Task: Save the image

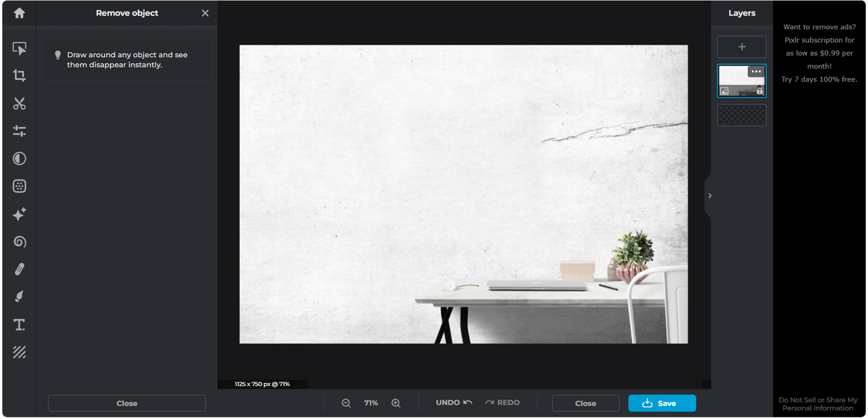Action: [x=662, y=403]
